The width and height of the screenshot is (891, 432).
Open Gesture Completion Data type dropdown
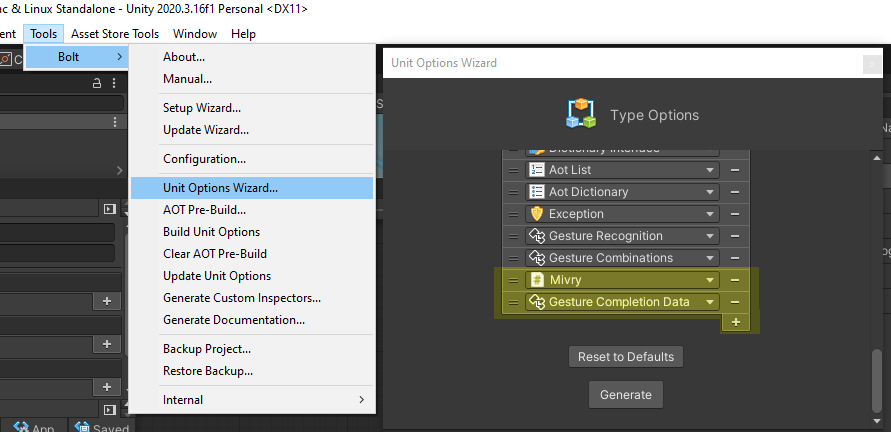(622, 302)
